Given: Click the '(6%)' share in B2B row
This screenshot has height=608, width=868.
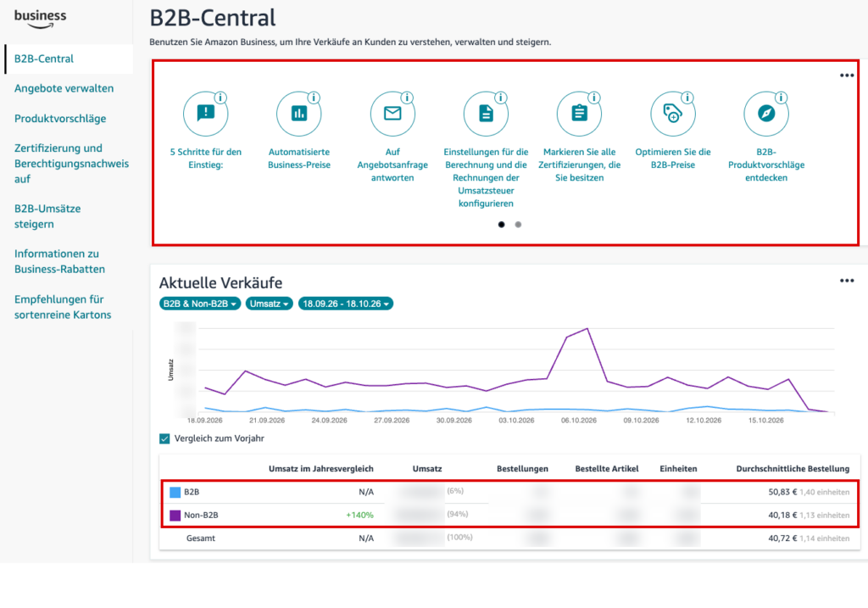Looking at the screenshot, I should pos(455,491).
